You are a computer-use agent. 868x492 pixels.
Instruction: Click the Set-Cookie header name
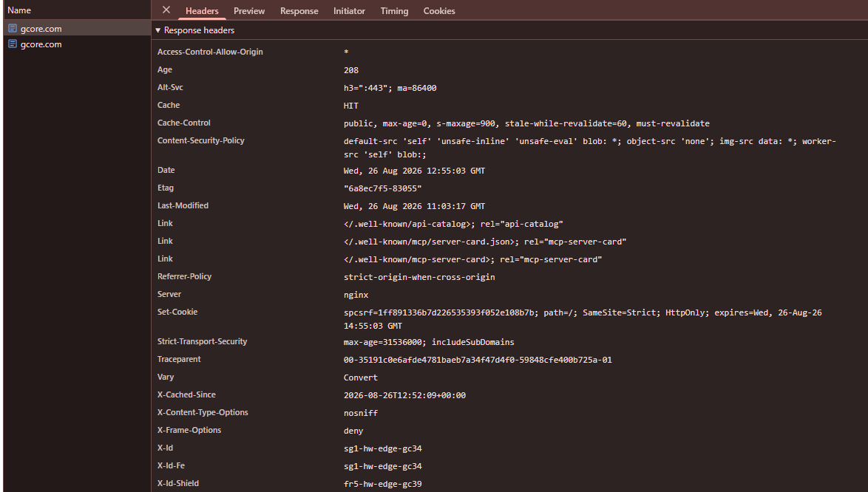pos(177,312)
